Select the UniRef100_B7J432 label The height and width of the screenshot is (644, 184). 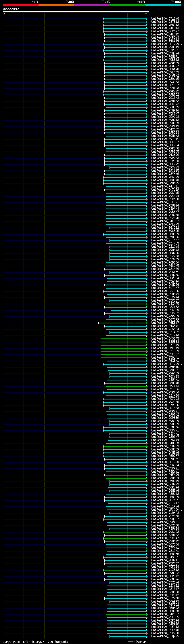coord(165,332)
